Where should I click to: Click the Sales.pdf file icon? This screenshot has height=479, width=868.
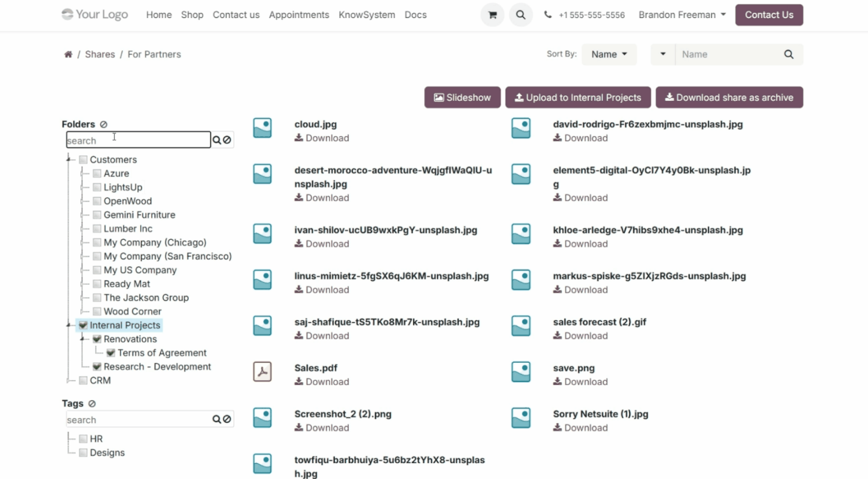(262, 372)
